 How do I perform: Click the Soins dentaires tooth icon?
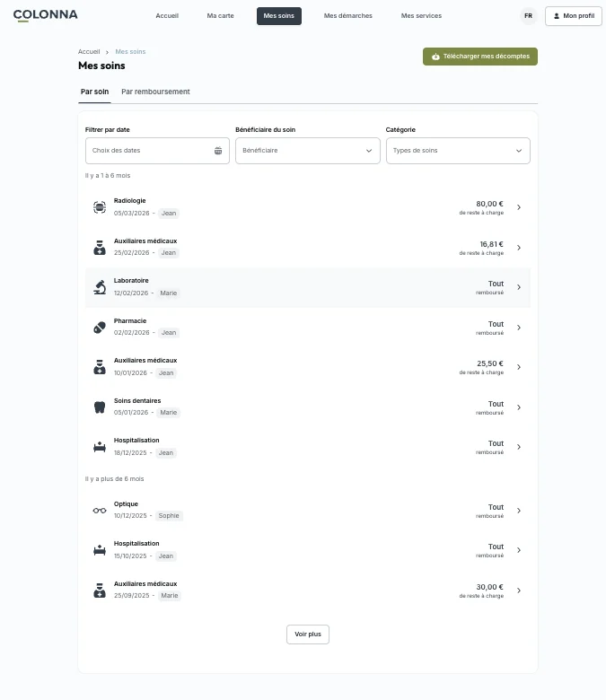coord(100,407)
